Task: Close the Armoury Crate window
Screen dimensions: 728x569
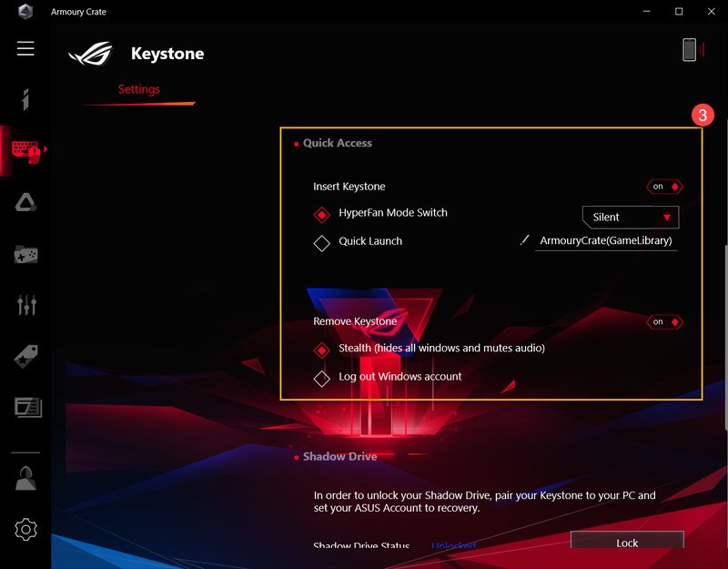Action: pos(712,11)
